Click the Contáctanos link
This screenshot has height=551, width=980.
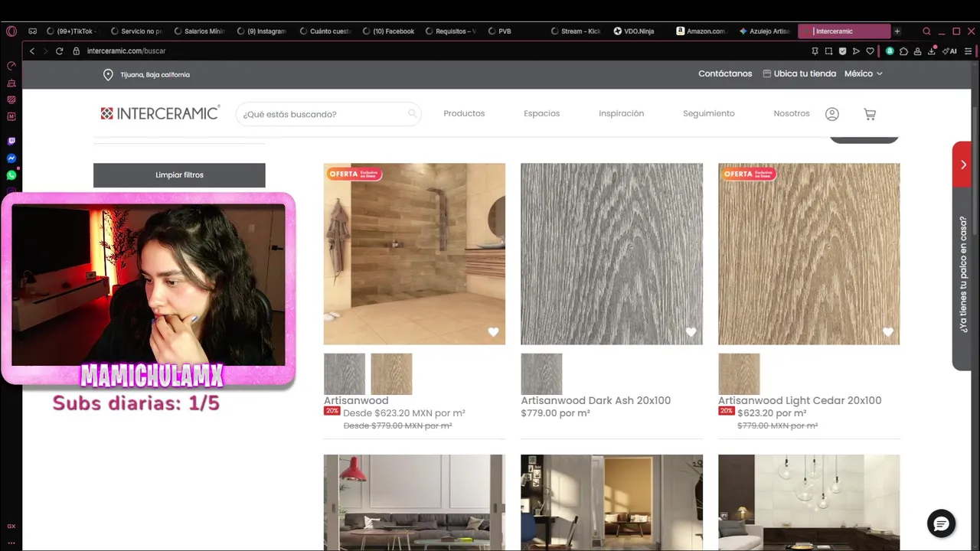(725, 73)
